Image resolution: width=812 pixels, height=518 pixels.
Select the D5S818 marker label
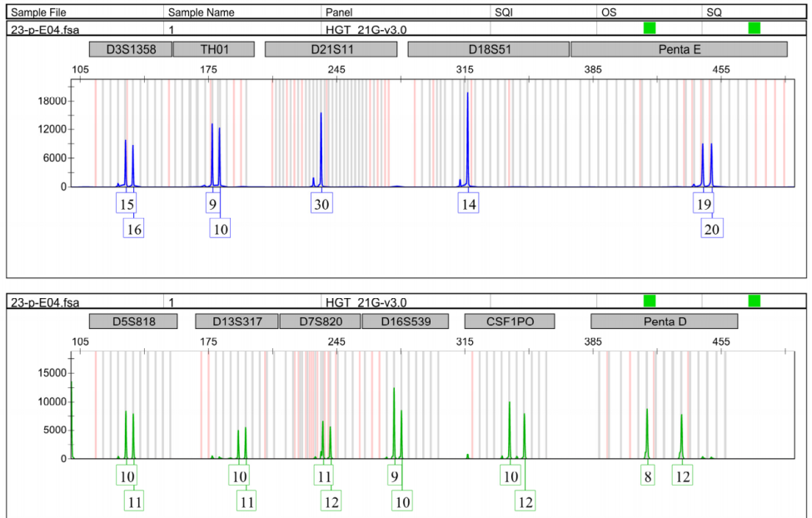[x=133, y=321]
